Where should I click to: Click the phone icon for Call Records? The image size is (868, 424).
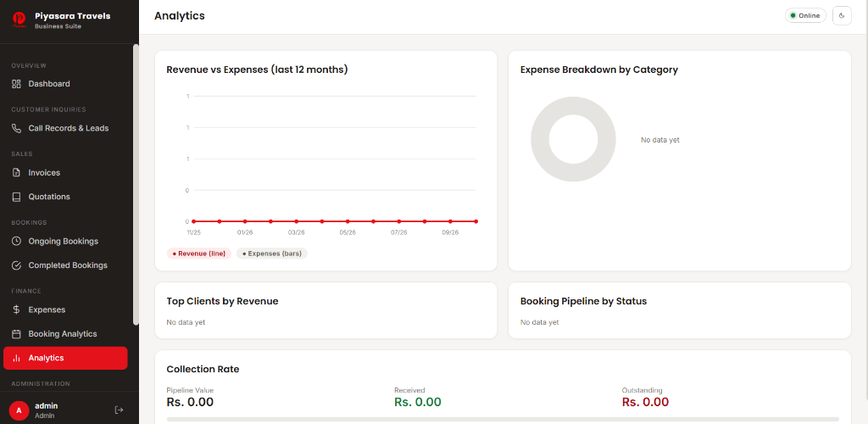(x=16, y=128)
